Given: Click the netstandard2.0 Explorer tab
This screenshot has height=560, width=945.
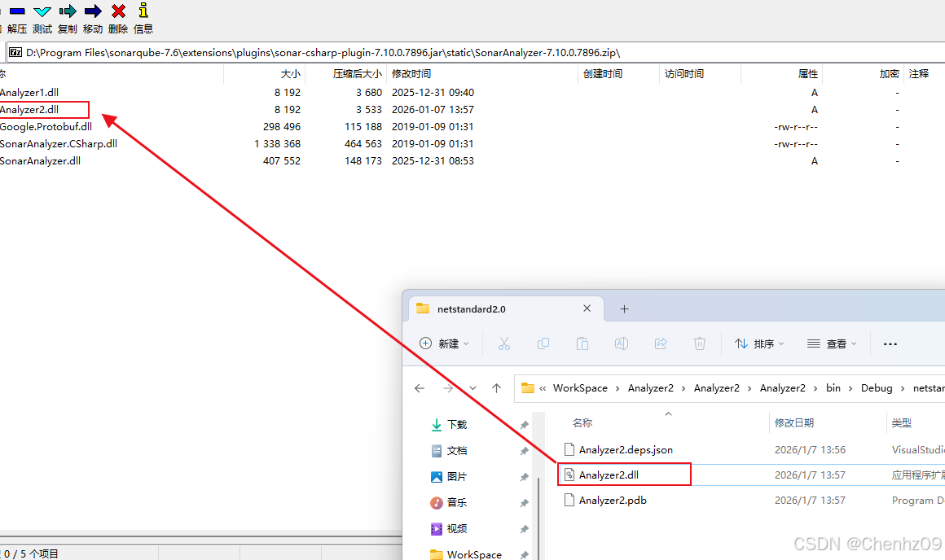Looking at the screenshot, I should coord(506,309).
